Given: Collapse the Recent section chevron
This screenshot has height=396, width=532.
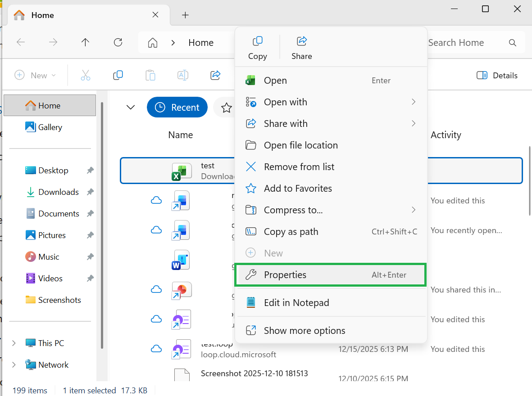Looking at the screenshot, I should 131,108.
